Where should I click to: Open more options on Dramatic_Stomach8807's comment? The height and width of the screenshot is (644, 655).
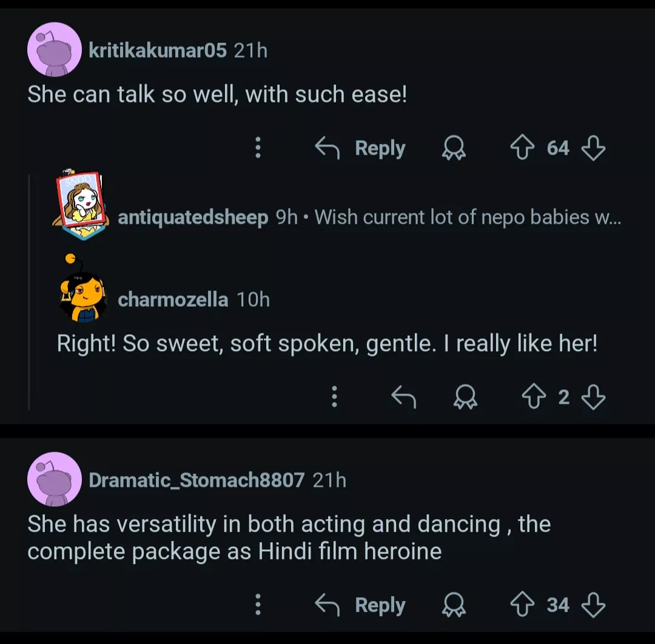[x=258, y=605]
